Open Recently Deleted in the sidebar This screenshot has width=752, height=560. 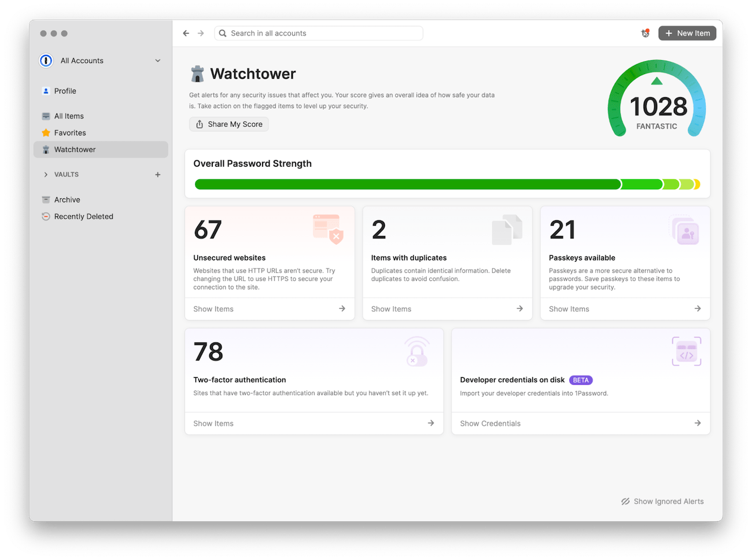click(83, 216)
